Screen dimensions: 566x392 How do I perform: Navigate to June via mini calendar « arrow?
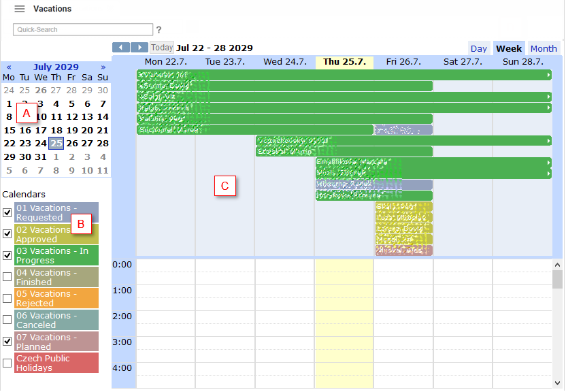coord(8,67)
